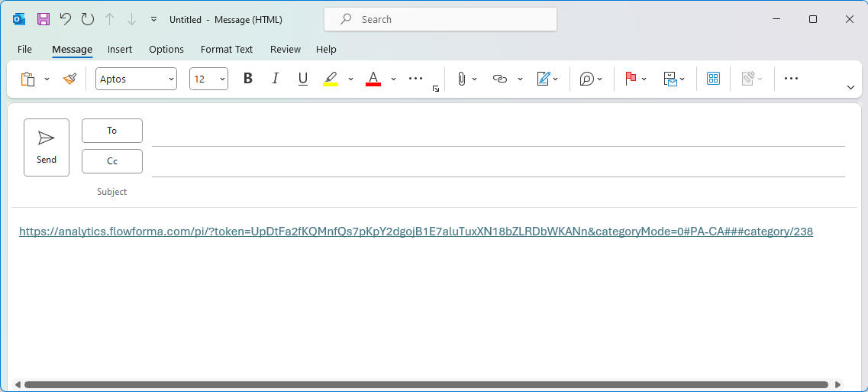Image resolution: width=868 pixels, height=392 pixels.
Task: Open the Follow Up flag menu
Action: coord(635,79)
